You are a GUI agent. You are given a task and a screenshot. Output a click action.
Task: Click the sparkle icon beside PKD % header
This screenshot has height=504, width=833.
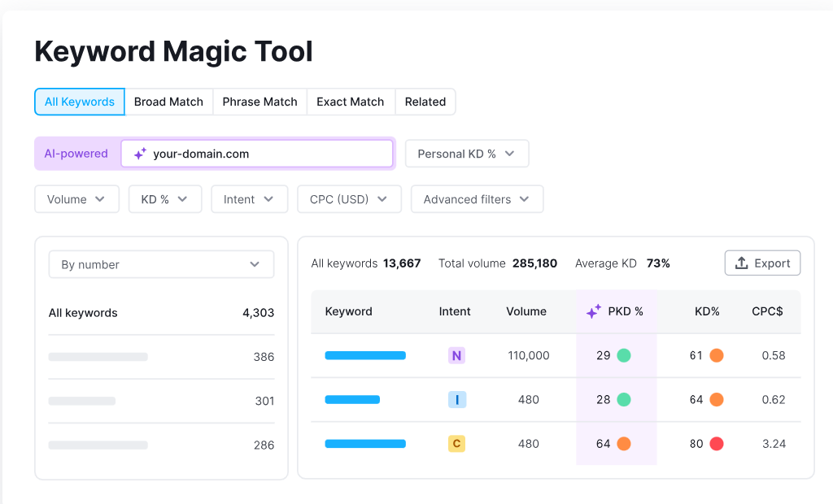coord(594,311)
